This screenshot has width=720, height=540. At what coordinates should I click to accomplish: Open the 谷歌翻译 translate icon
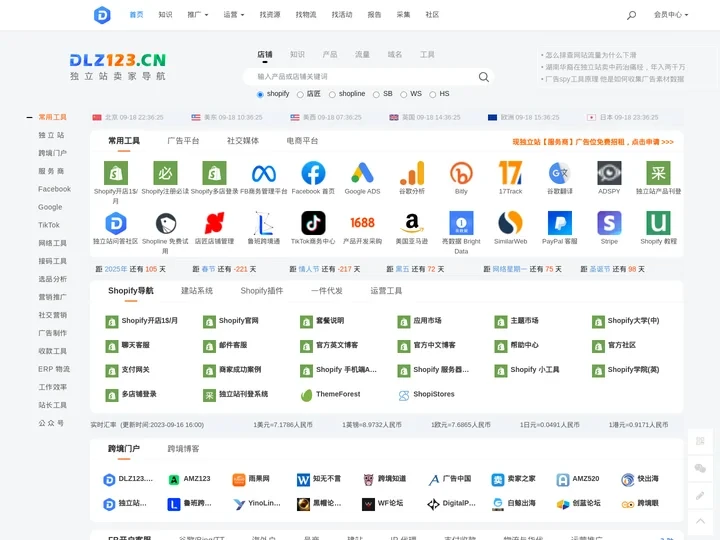tap(560, 173)
